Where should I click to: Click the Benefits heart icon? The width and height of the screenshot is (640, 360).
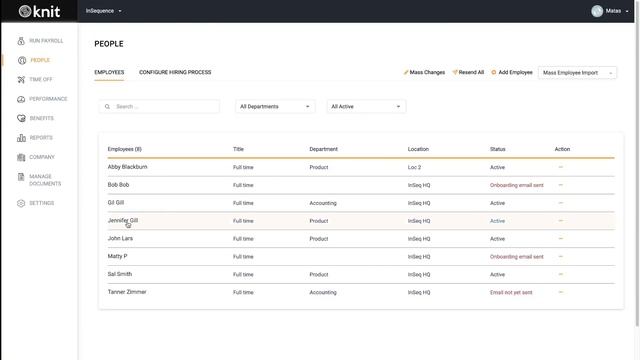(x=21, y=118)
